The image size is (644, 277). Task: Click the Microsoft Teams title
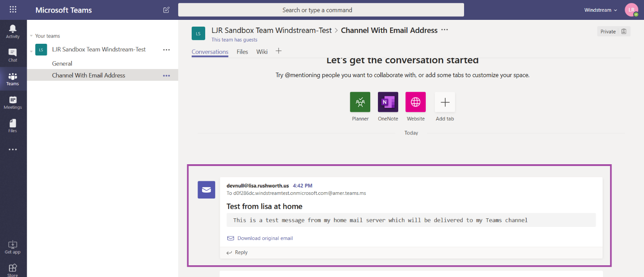click(64, 10)
